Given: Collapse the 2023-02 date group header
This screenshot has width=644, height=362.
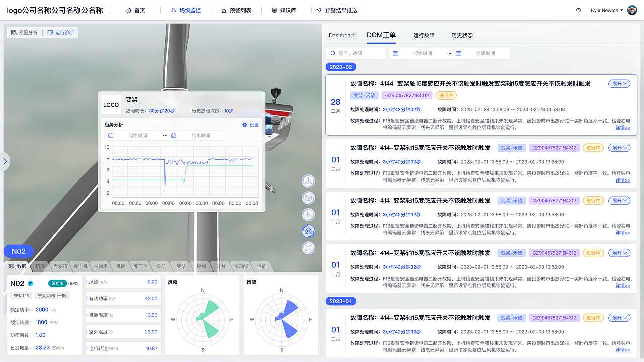Looking at the screenshot, I should tap(342, 66).
